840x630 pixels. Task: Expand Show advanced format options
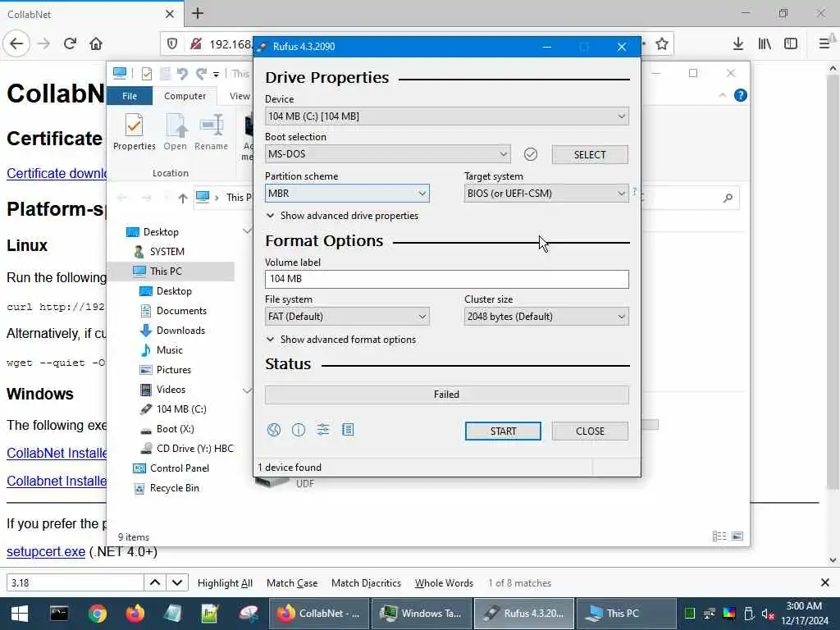coord(340,340)
